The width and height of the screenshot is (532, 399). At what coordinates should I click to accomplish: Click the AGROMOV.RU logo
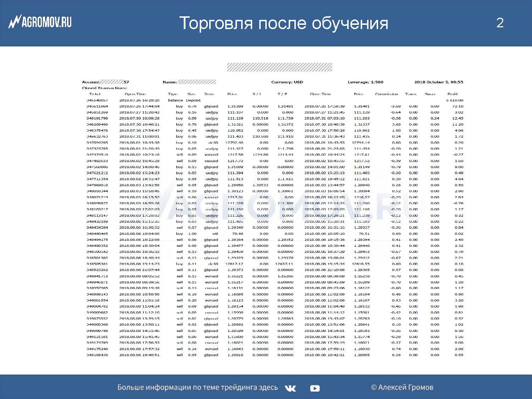[x=40, y=22]
